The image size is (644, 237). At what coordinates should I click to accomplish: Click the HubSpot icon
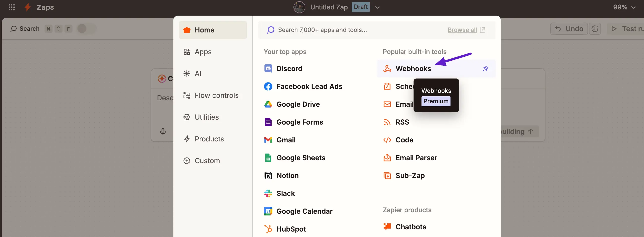pyautogui.click(x=268, y=229)
